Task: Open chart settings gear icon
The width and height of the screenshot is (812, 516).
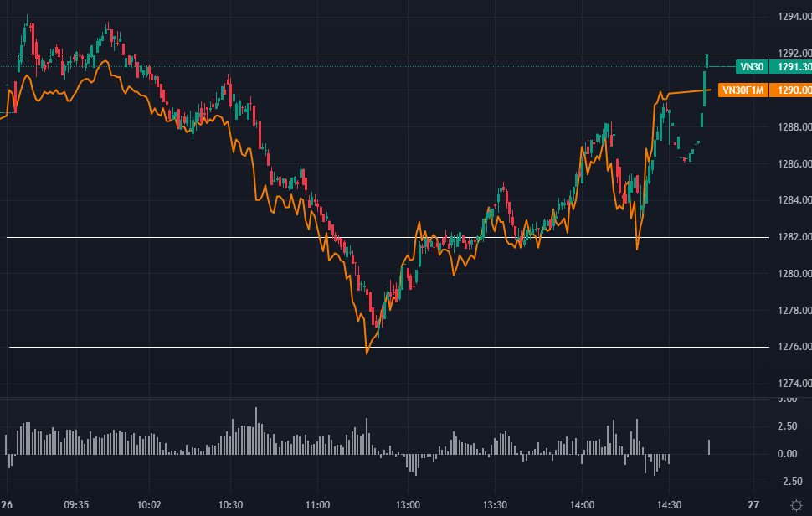Action: (796, 505)
